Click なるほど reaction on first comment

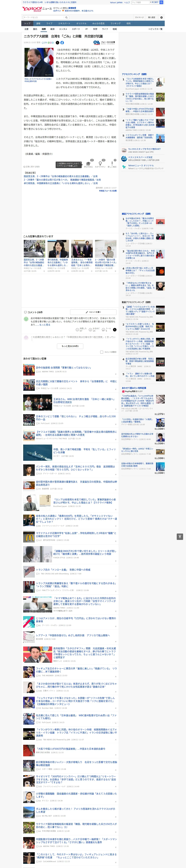click(91, 330)
